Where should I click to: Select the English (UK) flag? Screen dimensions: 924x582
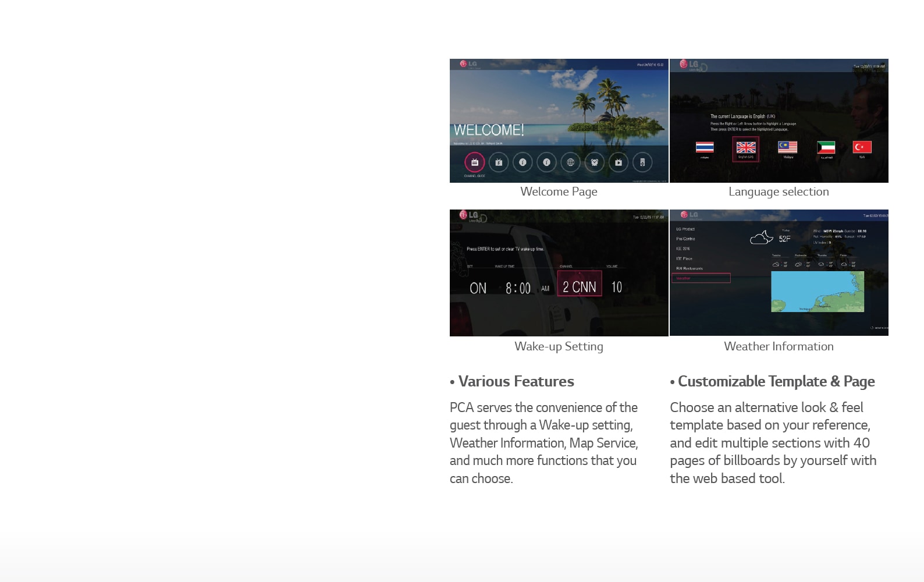(745, 148)
